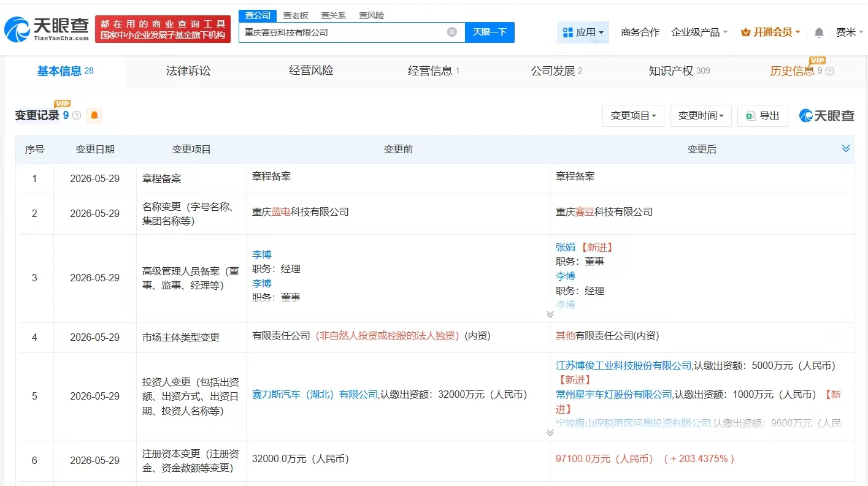The height and width of the screenshot is (486, 868).
Task: Click 章程备案 in row 1 变更项目
Action: (162, 179)
